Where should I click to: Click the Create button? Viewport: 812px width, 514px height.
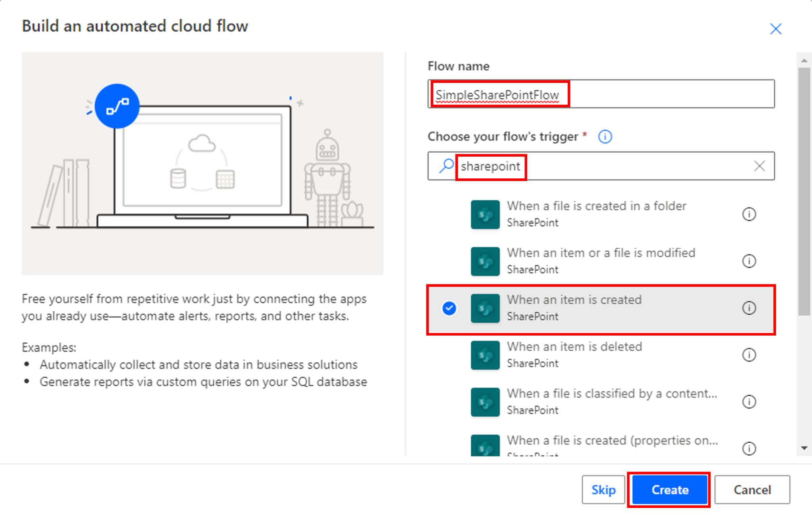tap(669, 489)
